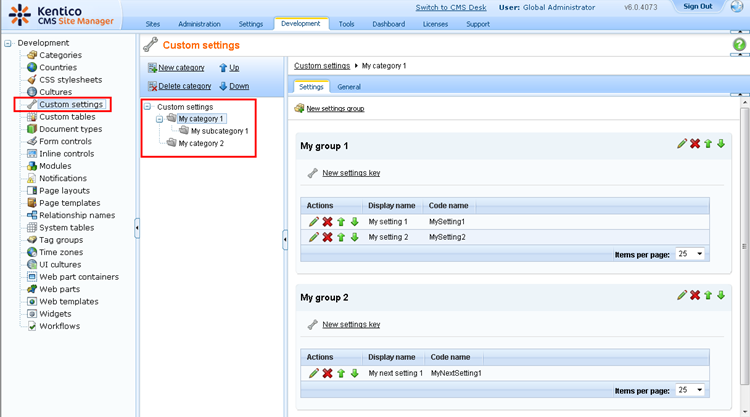The width and height of the screenshot is (750, 417).
Task: Open the green help icon
Action: point(739,44)
